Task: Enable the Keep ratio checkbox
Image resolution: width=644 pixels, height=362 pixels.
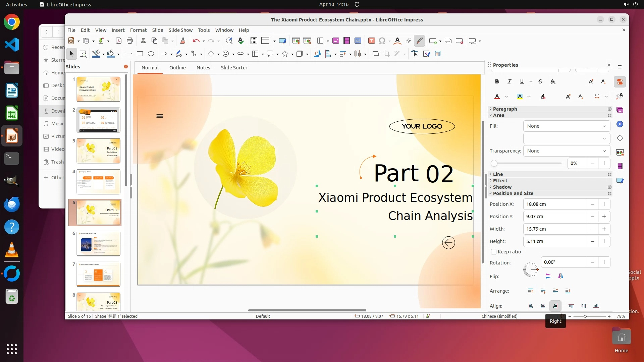Action: click(494, 252)
